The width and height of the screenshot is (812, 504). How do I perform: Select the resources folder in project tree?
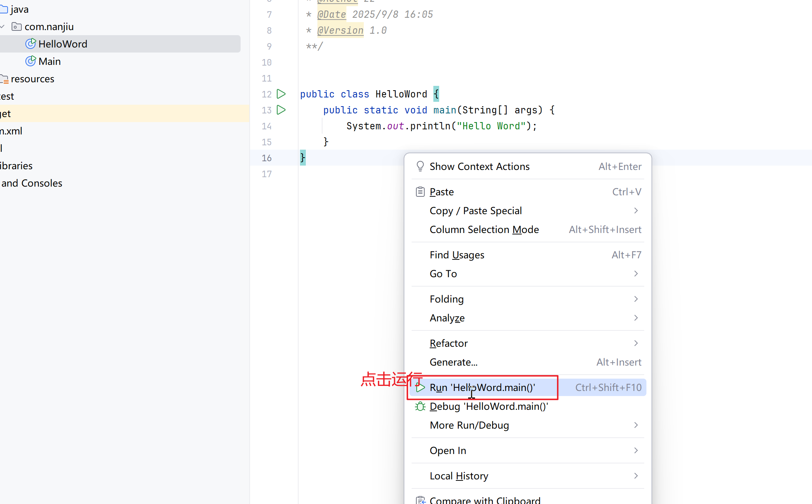32,79
